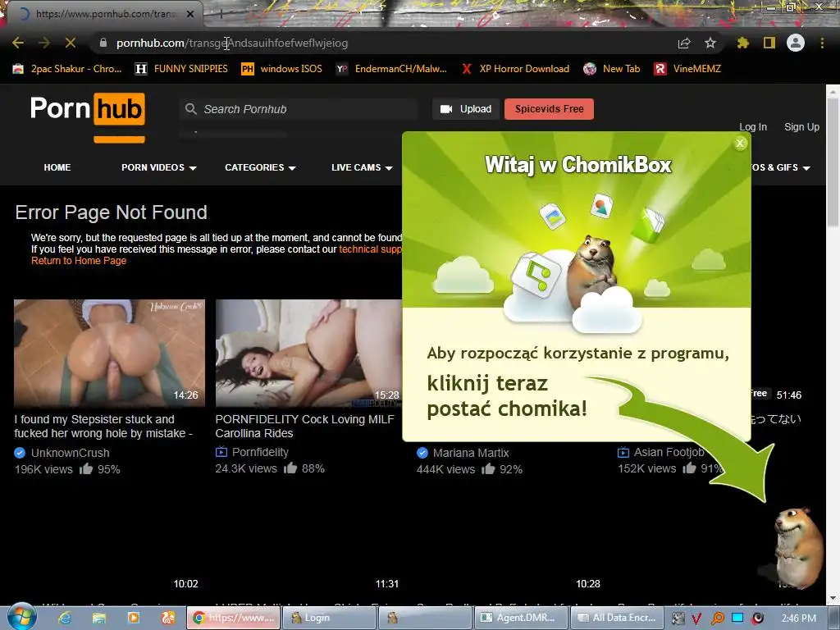Open the Windows Start menu orb
The image size is (840, 630).
coord(21,617)
